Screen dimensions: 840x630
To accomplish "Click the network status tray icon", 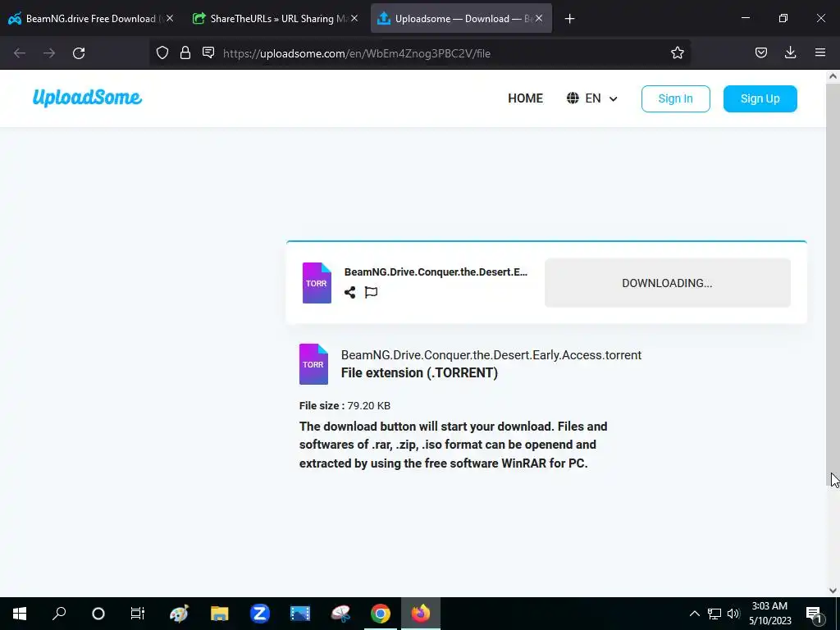I will (x=714, y=614).
